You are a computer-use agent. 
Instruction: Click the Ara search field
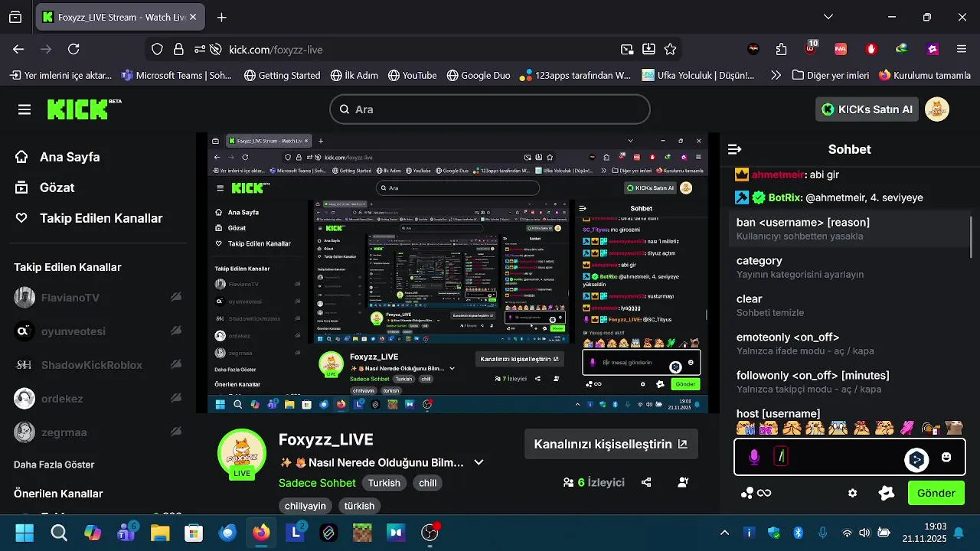point(490,109)
